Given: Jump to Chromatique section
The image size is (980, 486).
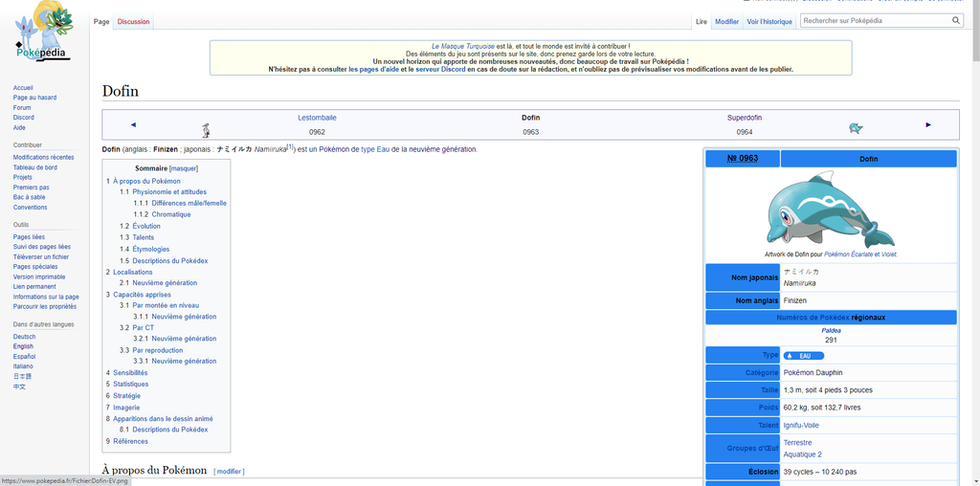Looking at the screenshot, I should 171,214.
